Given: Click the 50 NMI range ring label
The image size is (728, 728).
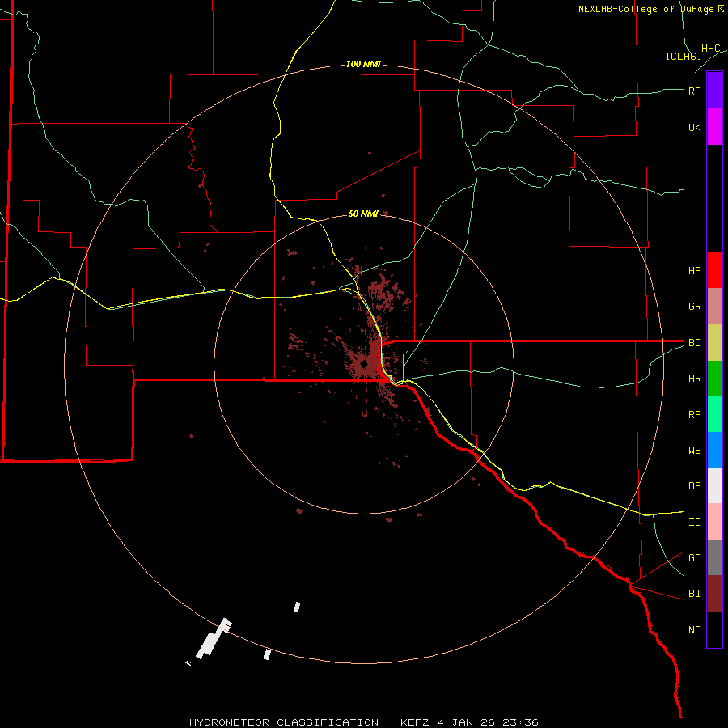Looking at the screenshot, I should 363,214.
